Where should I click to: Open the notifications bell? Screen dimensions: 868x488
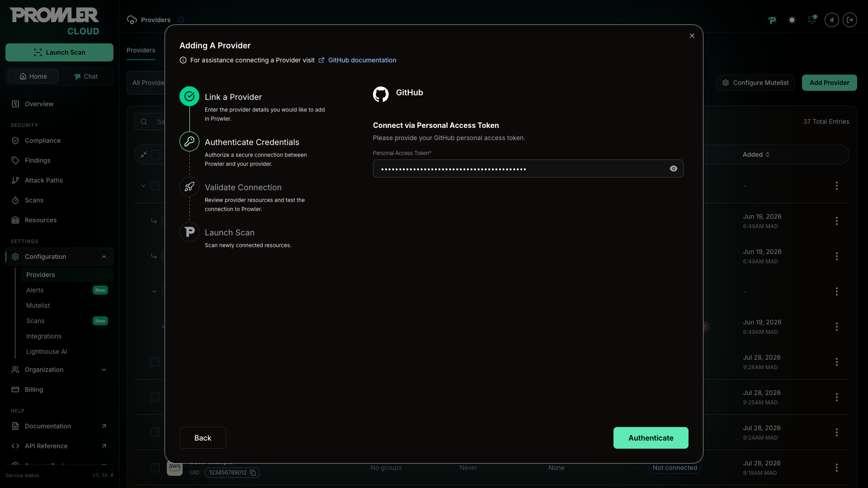pyautogui.click(x=812, y=19)
